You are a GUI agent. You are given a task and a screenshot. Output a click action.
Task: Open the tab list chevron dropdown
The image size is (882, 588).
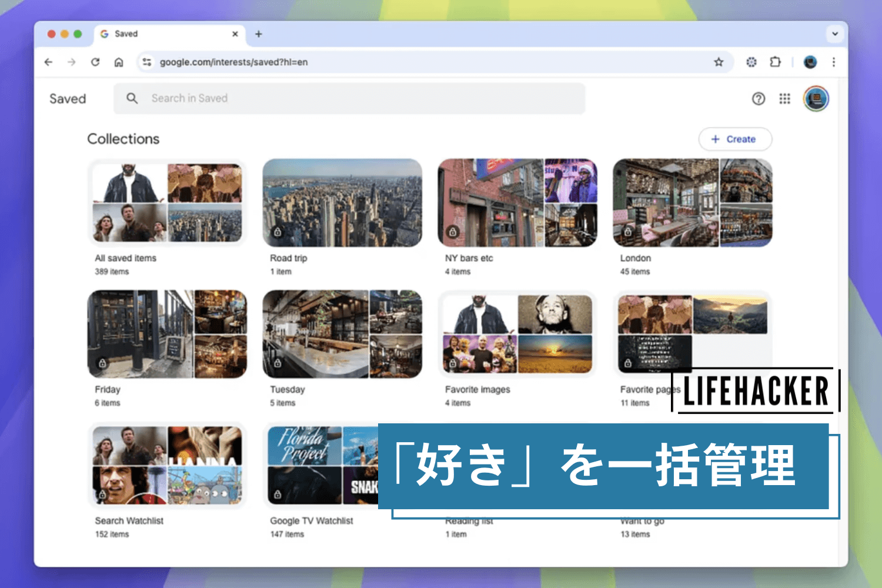coord(835,34)
